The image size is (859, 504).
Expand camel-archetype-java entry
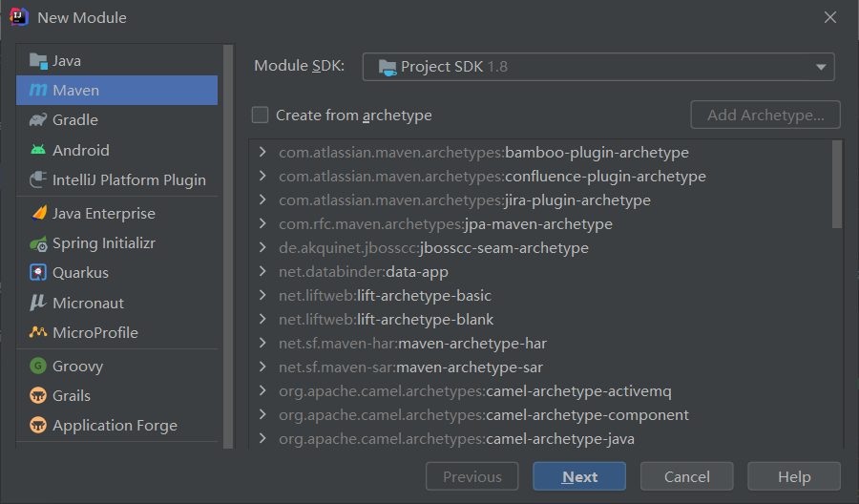pyautogui.click(x=262, y=438)
